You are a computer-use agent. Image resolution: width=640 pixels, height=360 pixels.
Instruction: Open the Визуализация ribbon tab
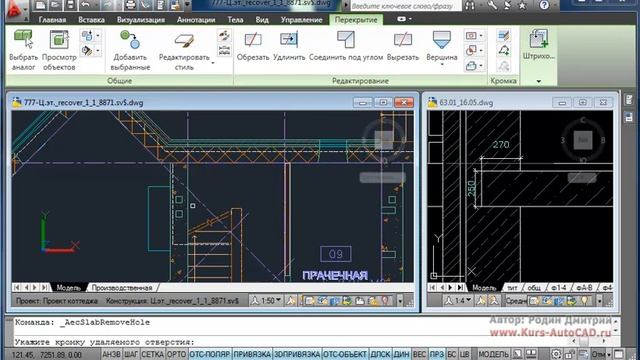[141, 20]
